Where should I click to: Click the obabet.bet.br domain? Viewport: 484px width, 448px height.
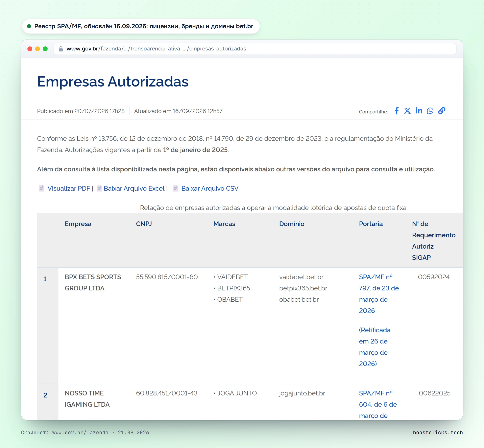coord(299,300)
